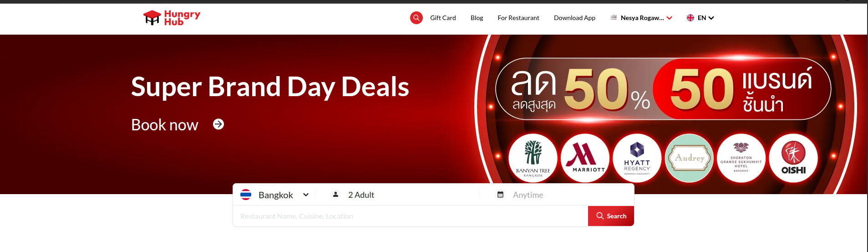Open the red search icon in header
Screen dimensions: 868x252
coord(416,18)
